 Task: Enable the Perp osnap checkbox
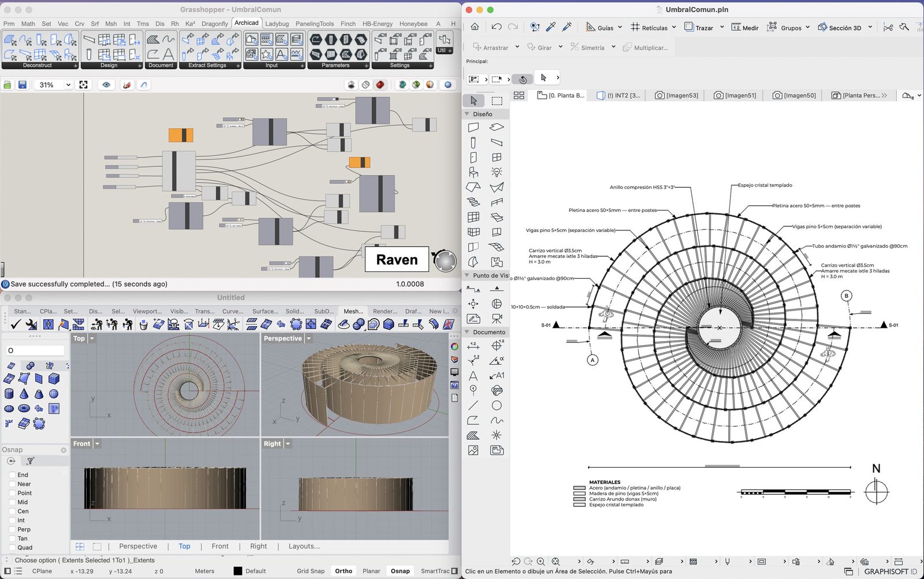click(x=12, y=529)
